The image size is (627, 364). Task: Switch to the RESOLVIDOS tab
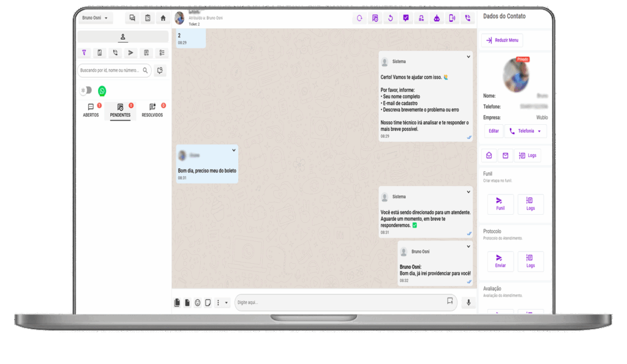point(152,111)
